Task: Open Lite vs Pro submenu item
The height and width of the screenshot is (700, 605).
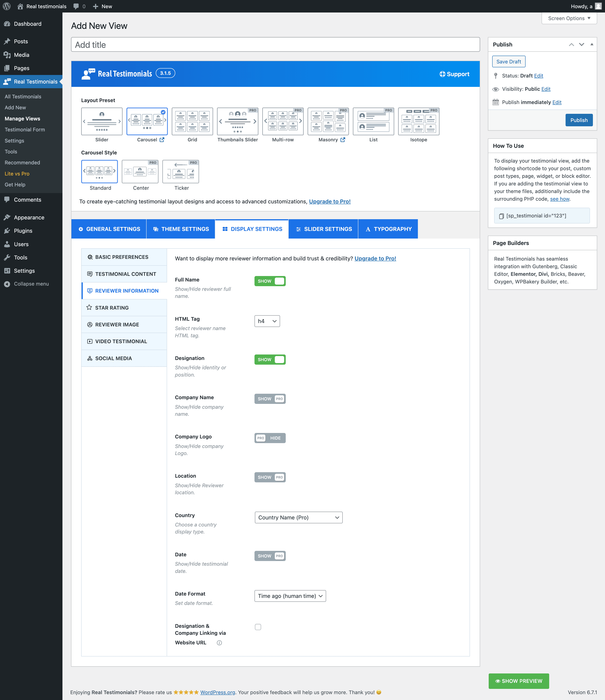Action: coord(17,174)
